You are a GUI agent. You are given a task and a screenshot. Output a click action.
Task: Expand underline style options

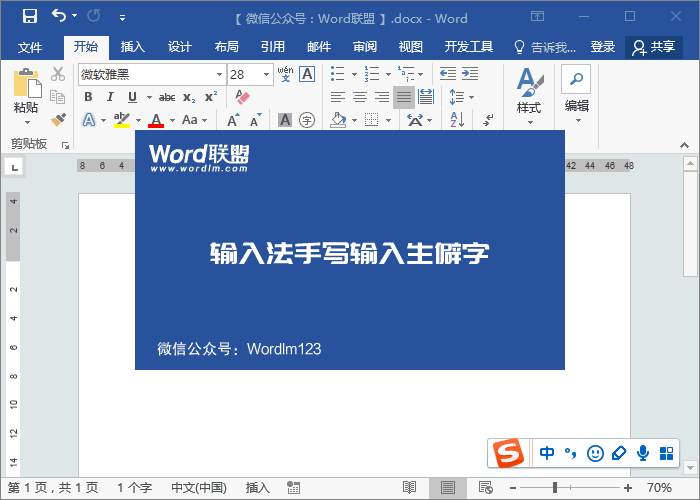[149, 97]
